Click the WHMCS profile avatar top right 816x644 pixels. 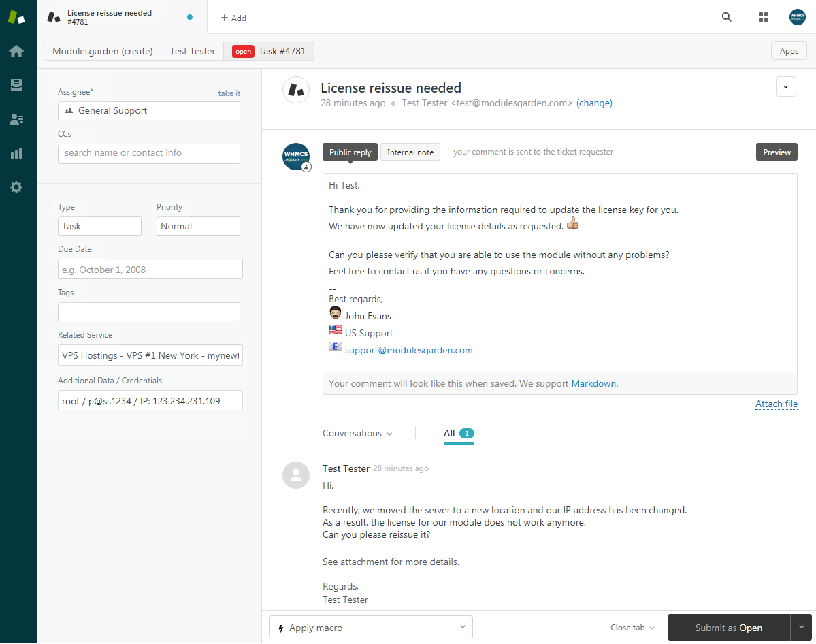coord(797,17)
